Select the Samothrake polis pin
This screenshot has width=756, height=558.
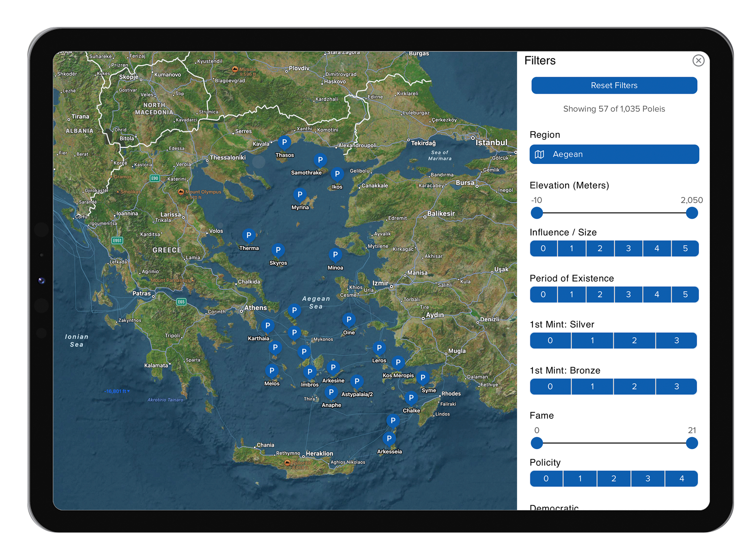(x=320, y=161)
